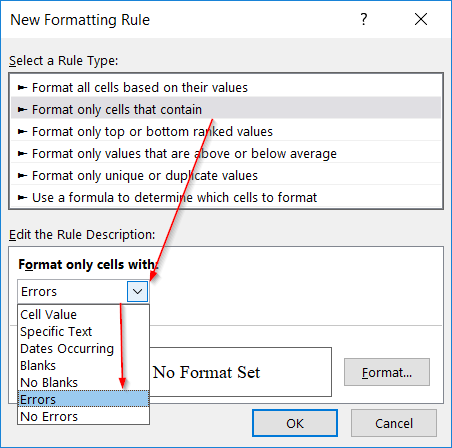
Task: Pick 'Format only values above or below average'
Action: pyautogui.click(x=226, y=154)
